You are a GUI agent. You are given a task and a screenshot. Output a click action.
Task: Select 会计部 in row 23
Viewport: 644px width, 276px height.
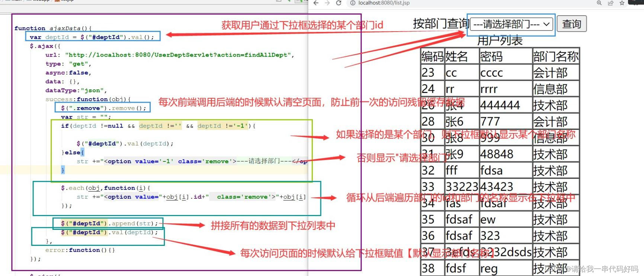[556, 73]
